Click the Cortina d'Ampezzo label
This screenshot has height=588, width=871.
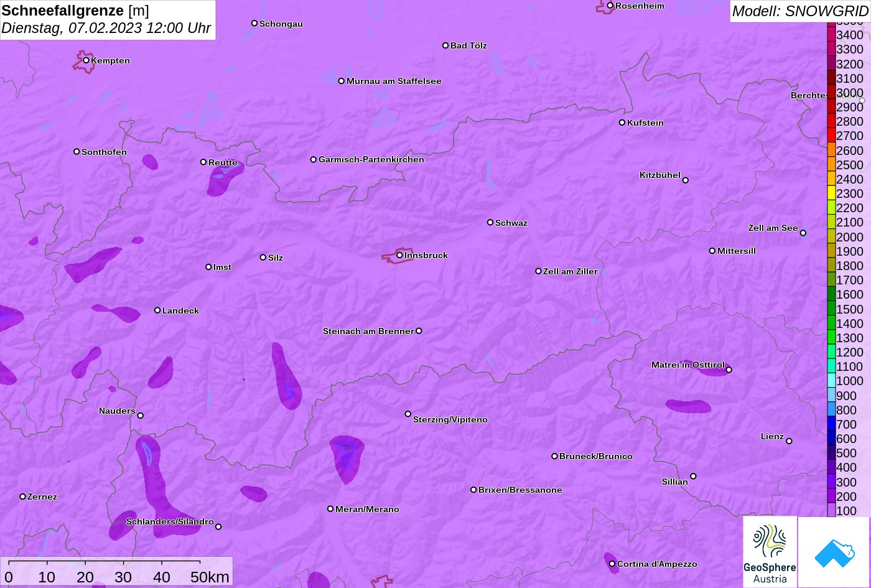click(657, 564)
